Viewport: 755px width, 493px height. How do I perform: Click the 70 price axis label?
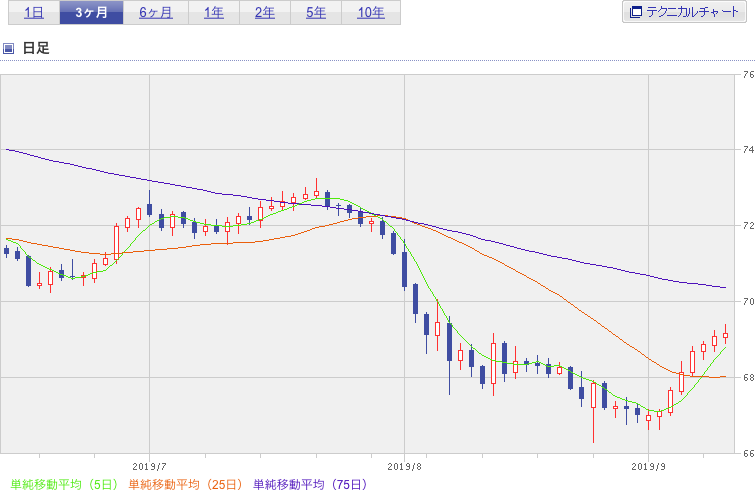pos(748,301)
